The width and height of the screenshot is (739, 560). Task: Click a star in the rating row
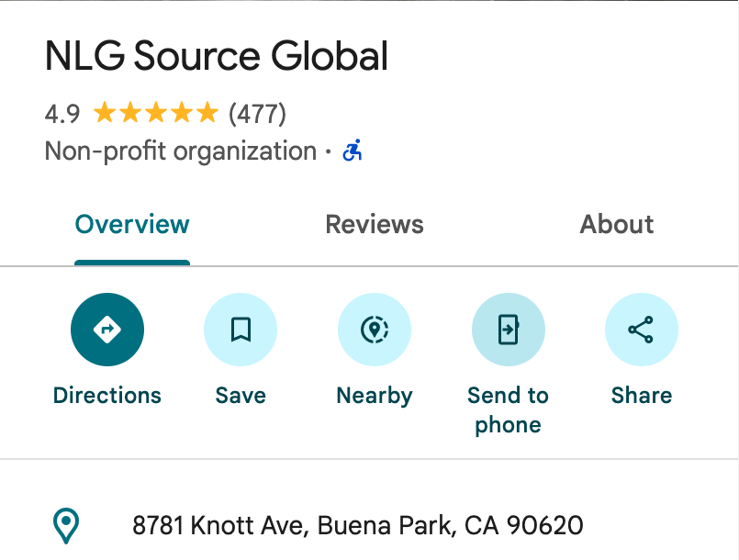pyautogui.click(x=154, y=112)
